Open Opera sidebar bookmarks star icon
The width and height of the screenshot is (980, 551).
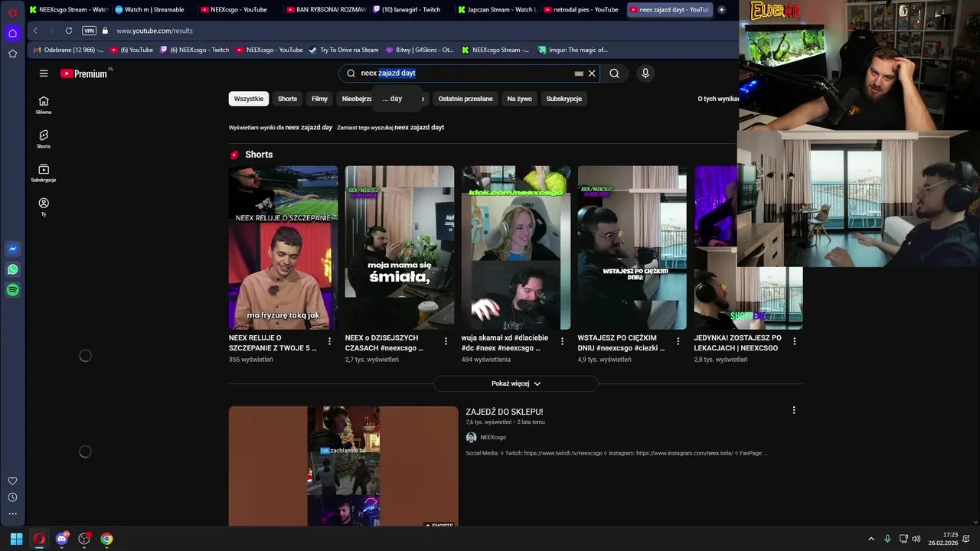click(x=12, y=54)
